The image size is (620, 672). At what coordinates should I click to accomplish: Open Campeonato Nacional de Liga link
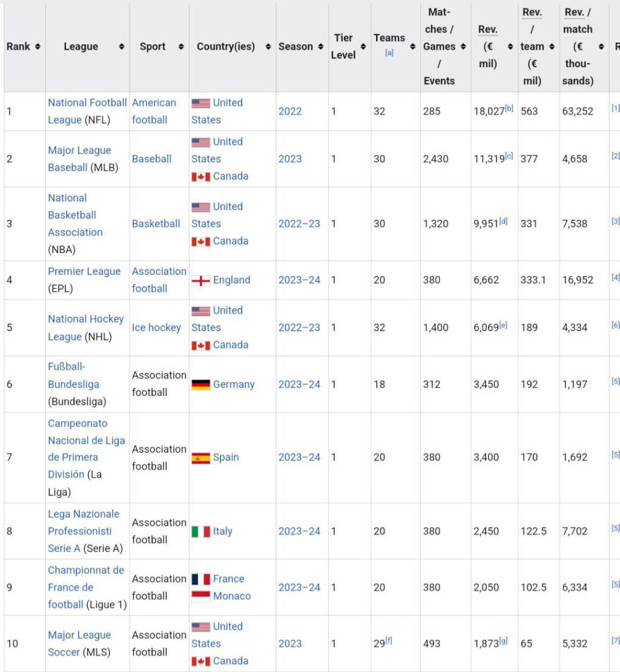click(x=86, y=449)
